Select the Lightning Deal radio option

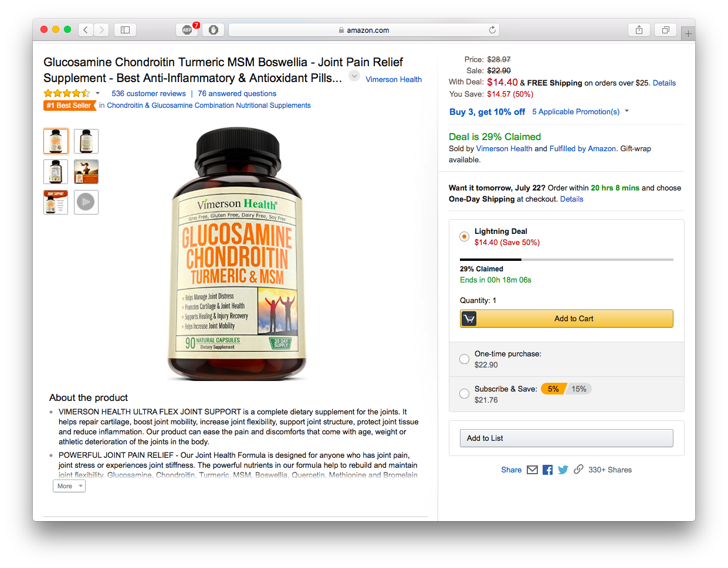point(464,237)
